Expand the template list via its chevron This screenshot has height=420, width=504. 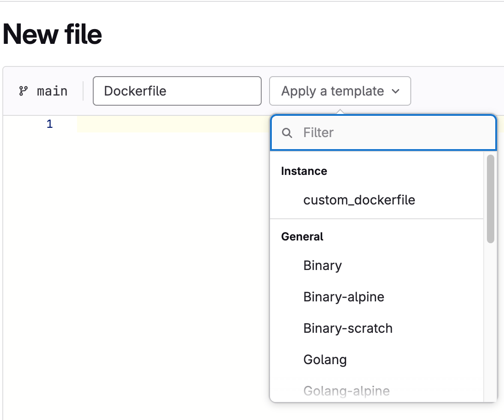coord(396,91)
